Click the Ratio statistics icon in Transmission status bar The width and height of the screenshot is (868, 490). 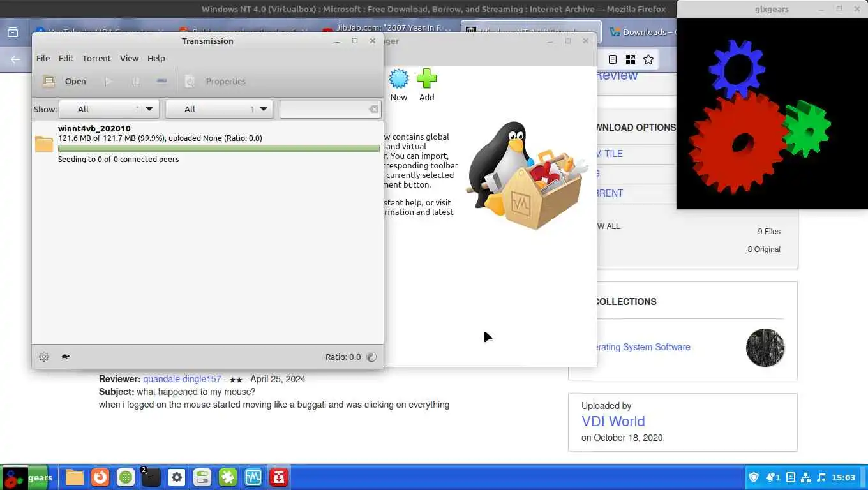(371, 357)
